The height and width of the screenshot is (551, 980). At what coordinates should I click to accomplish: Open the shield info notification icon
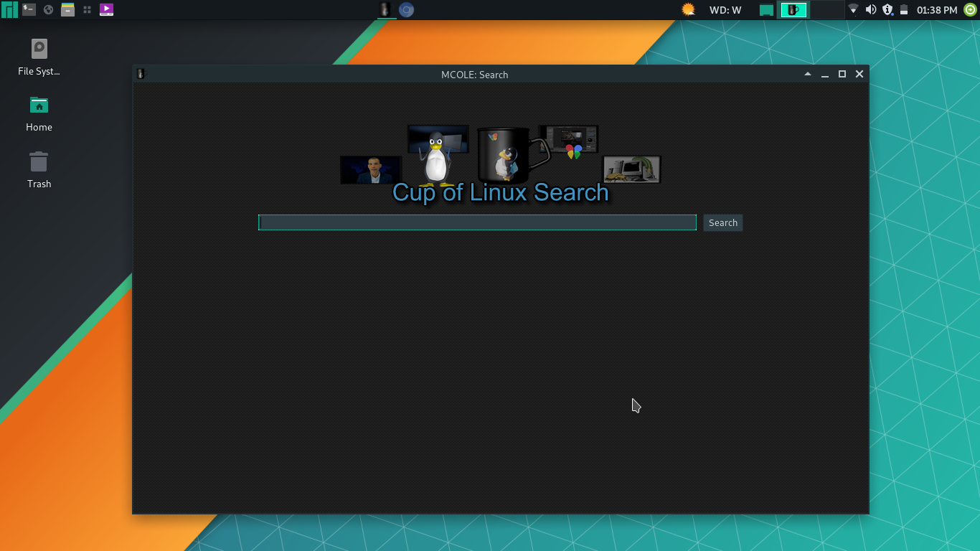pyautogui.click(x=887, y=9)
